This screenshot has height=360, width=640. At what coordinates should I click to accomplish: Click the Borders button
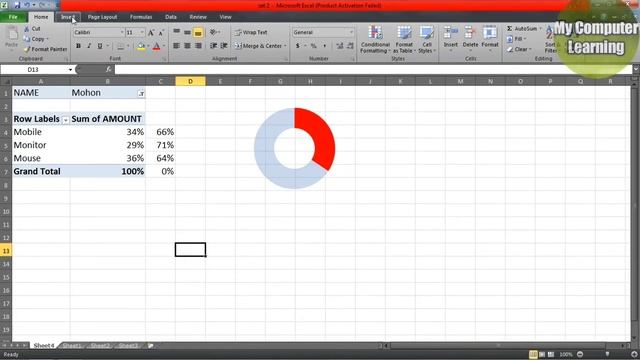click(x=120, y=47)
